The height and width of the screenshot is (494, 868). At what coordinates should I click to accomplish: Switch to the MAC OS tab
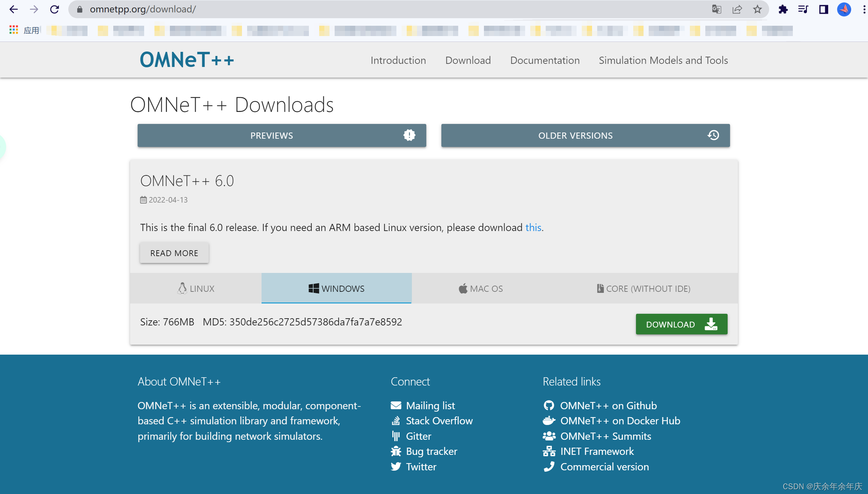point(481,288)
